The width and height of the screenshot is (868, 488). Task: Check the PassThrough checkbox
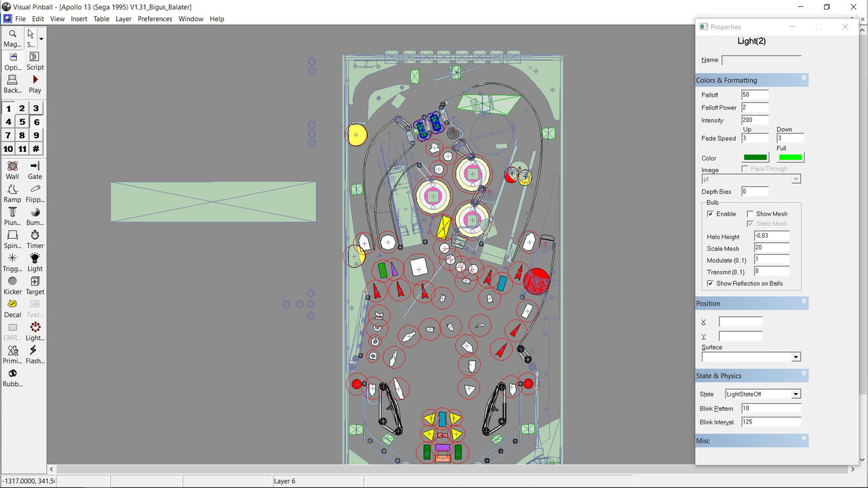click(x=745, y=168)
